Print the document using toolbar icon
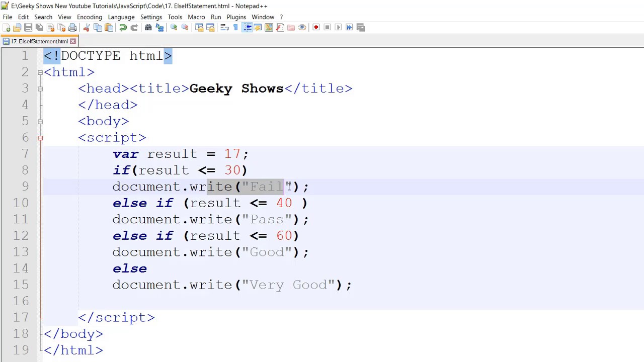The height and width of the screenshot is (362, 644). click(x=72, y=27)
